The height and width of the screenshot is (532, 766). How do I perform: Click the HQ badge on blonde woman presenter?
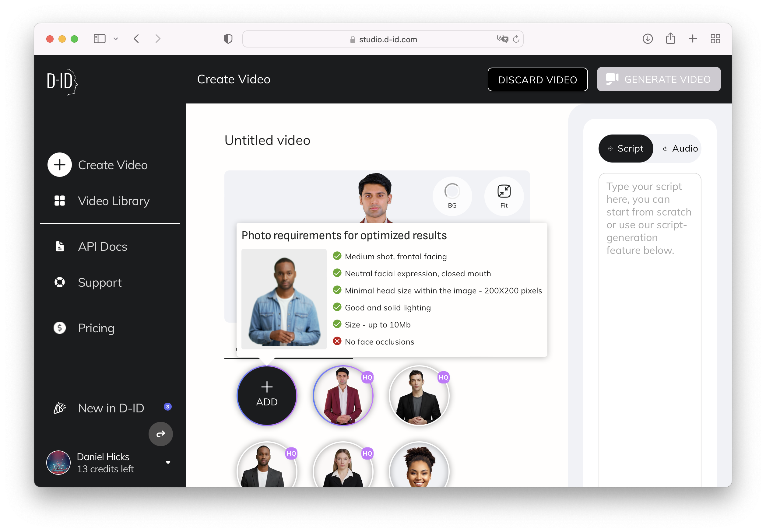(x=367, y=453)
